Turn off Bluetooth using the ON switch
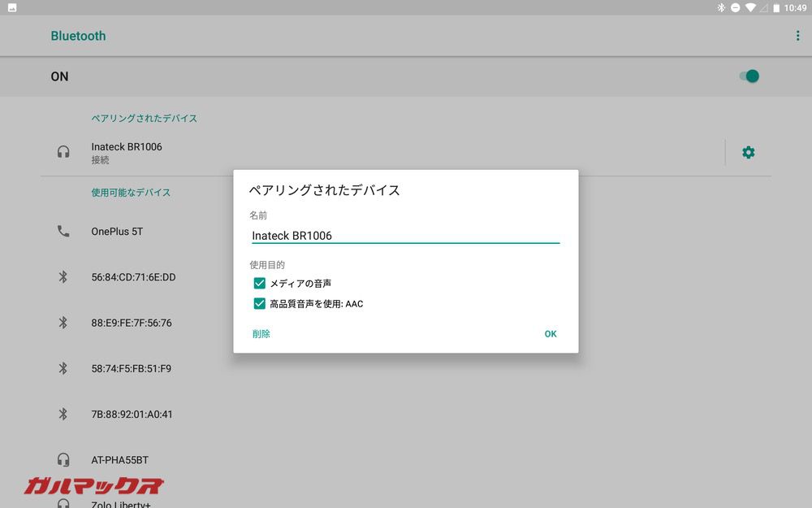 coord(748,76)
